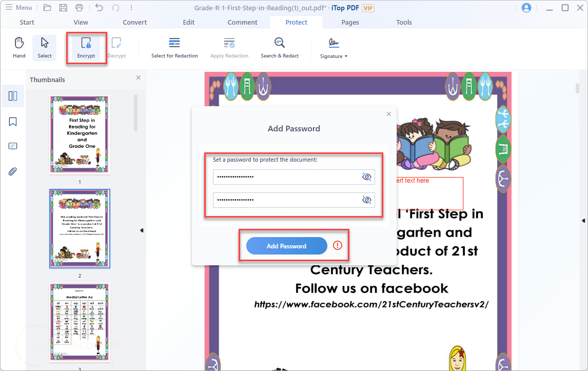Click the confirm password input field
Screen dimensions: 588x371
(x=293, y=200)
